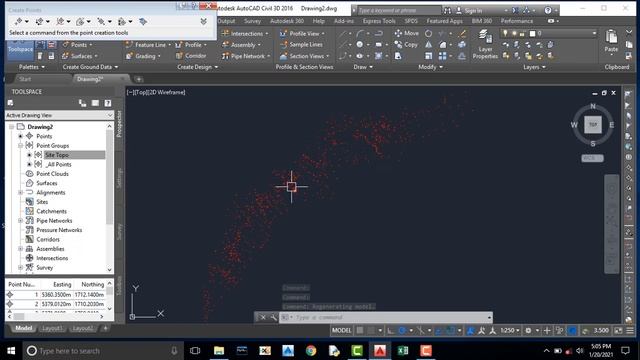
Task: Toggle grid display in status bar
Action: pyautogui.click(x=360, y=331)
